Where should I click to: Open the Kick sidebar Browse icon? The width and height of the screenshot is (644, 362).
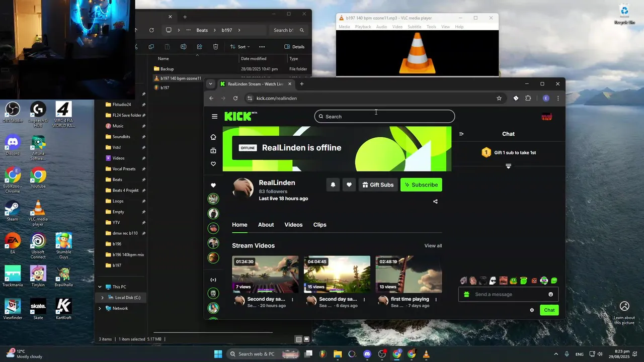pyautogui.click(x=213, y=150)
